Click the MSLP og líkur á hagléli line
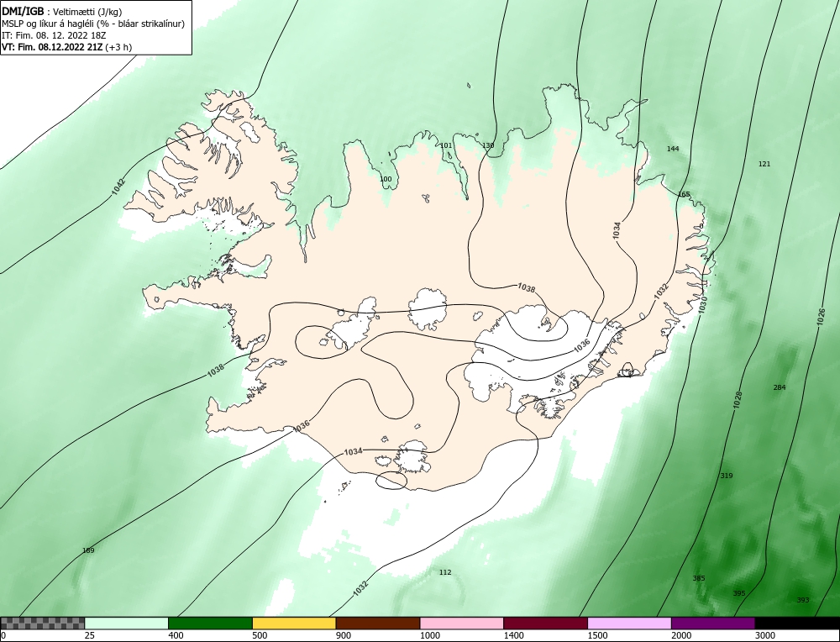 pyautogui.click(x=93, y=24)
